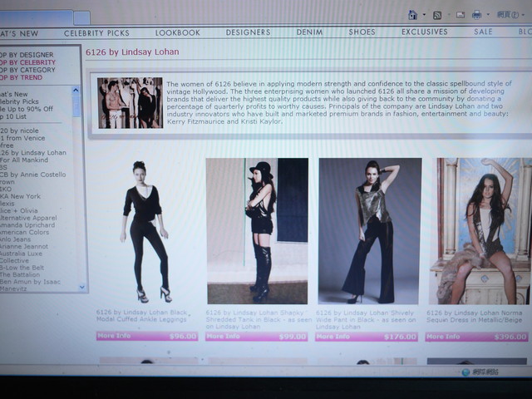
Task: Open Anlo Jeans designer link
Action: point(15,239)
